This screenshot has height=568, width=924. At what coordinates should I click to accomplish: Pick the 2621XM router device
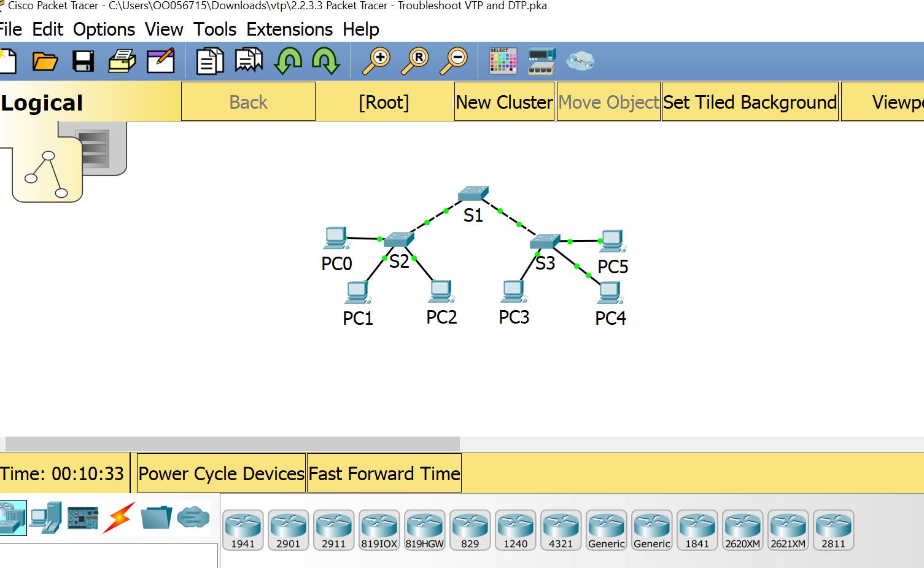(x=788, y=530)
